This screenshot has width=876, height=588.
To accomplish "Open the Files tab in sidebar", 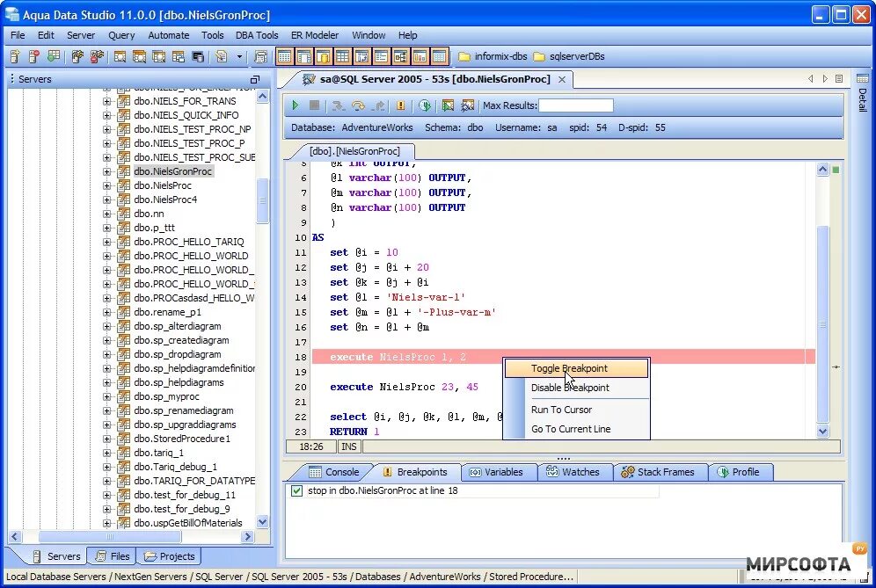I will click(113, 556).
